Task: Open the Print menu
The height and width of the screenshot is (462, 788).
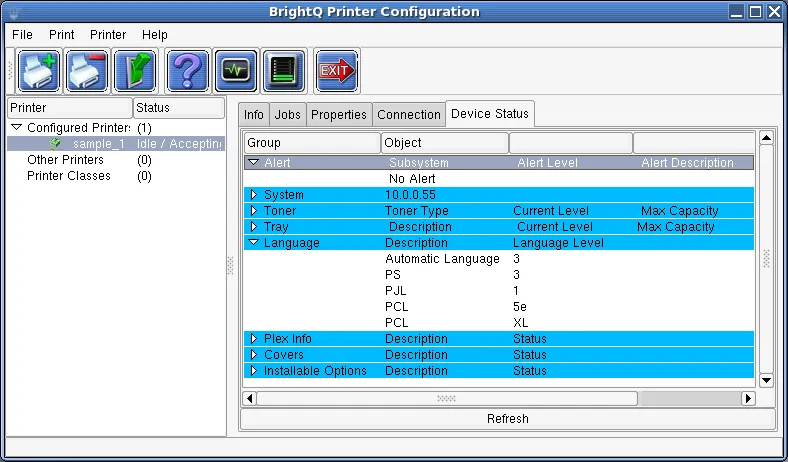Action: click(61, 35)
